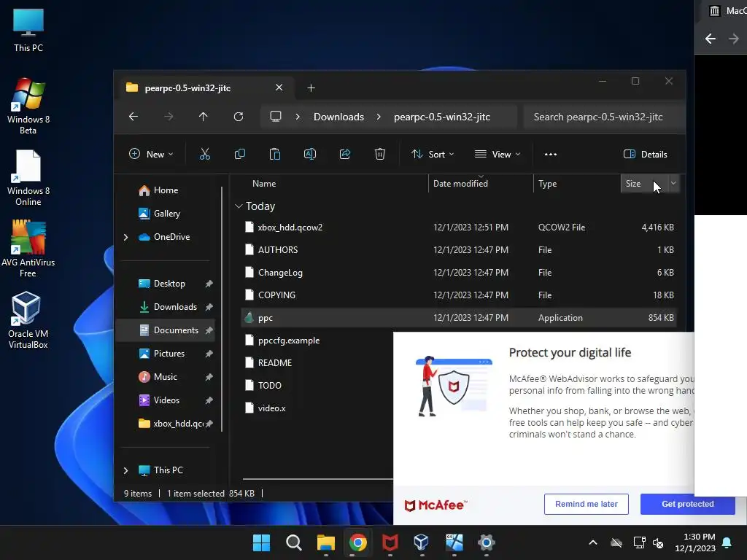
Task: Click the PC monitor icon in address bar
Action: pos(275,117)
